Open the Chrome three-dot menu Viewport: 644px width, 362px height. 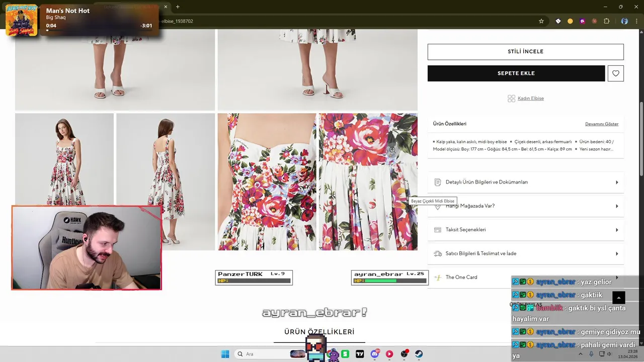coord(637,21)
